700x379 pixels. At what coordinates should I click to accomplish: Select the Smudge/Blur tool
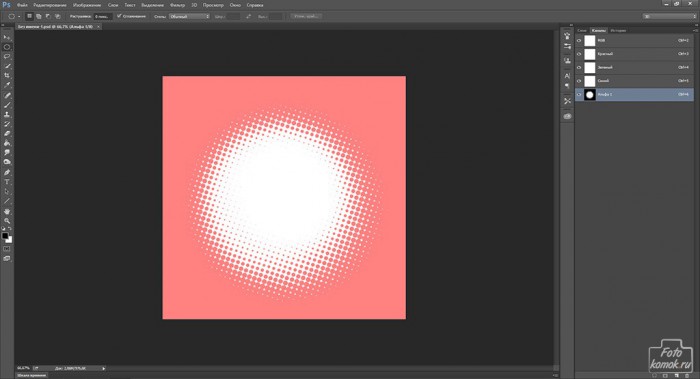tap(7, 153)
